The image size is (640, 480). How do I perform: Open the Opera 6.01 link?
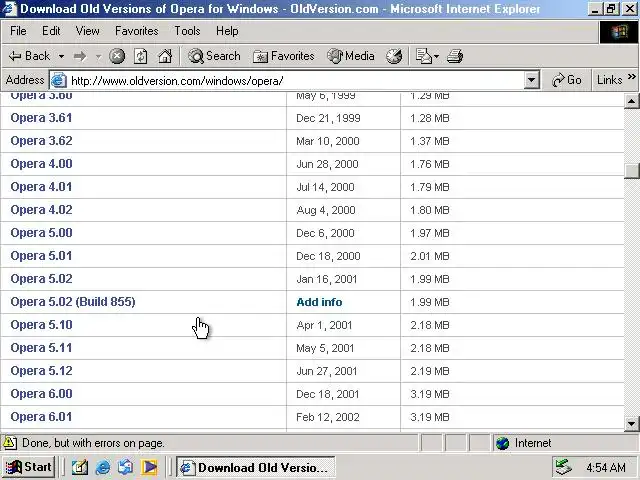[x=41, y=417]
